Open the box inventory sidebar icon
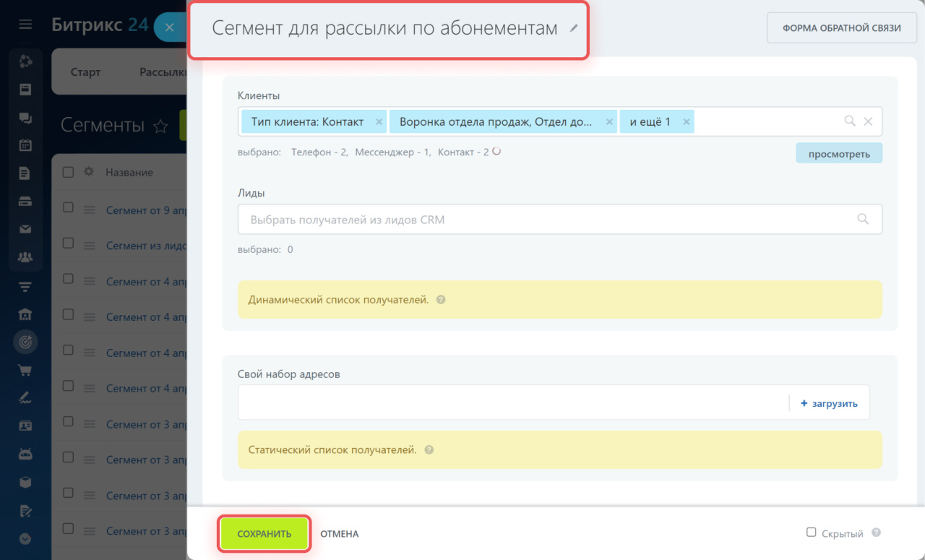925x560 pixels. [x=25, y=482]
